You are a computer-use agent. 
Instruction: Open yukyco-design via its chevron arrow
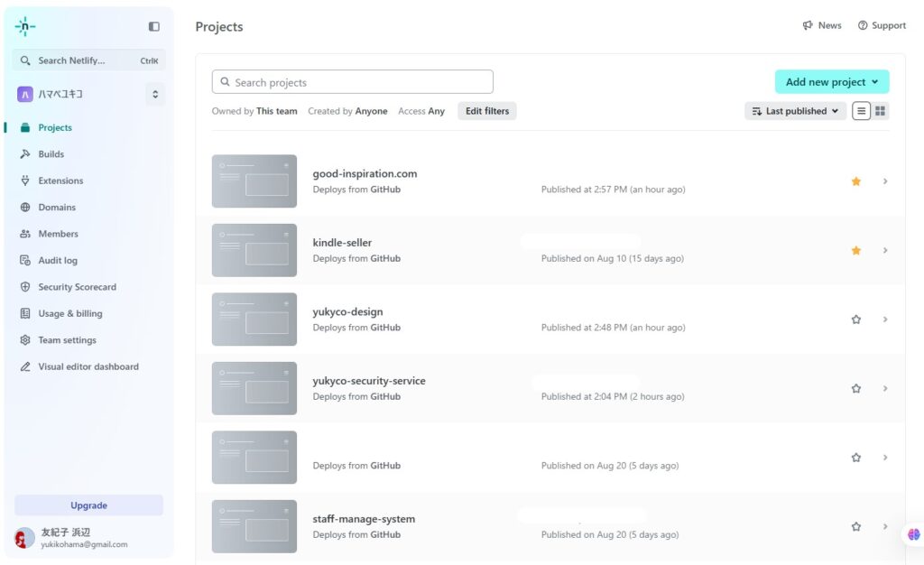click(885, 320)
